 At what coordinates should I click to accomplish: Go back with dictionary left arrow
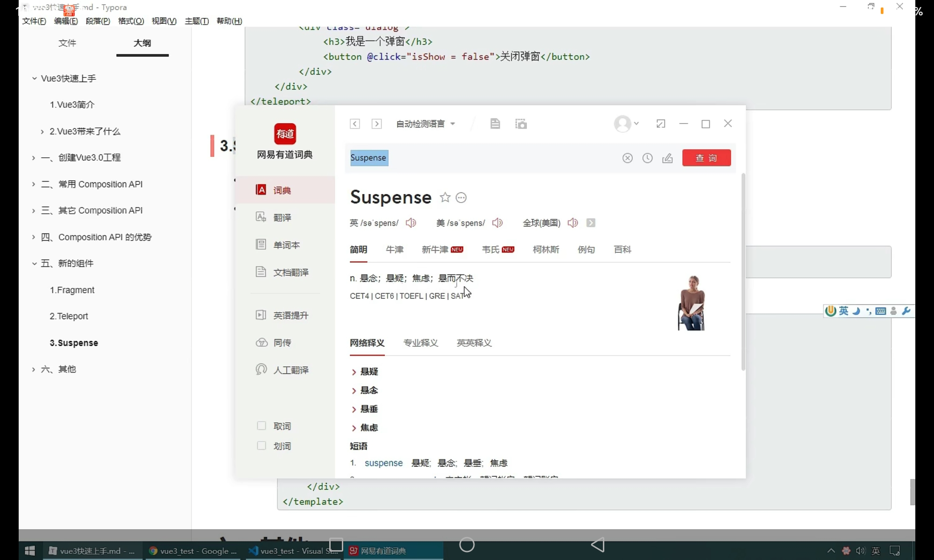coord(355,124)
